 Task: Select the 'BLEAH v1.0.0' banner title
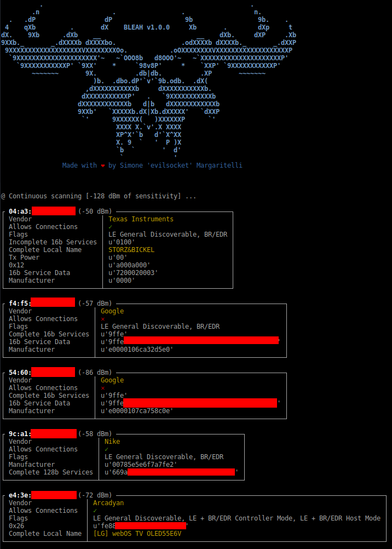point(147,27)
